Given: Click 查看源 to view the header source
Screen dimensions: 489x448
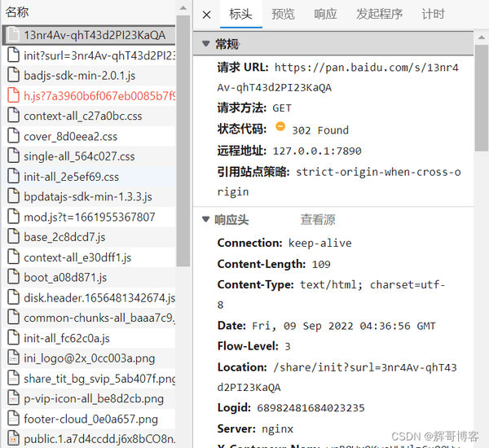Looking at the screenshot, I should pos(318,219).
